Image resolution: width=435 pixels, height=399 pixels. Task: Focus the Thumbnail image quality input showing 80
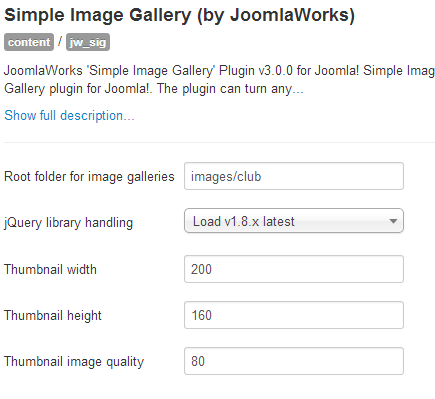294,361
